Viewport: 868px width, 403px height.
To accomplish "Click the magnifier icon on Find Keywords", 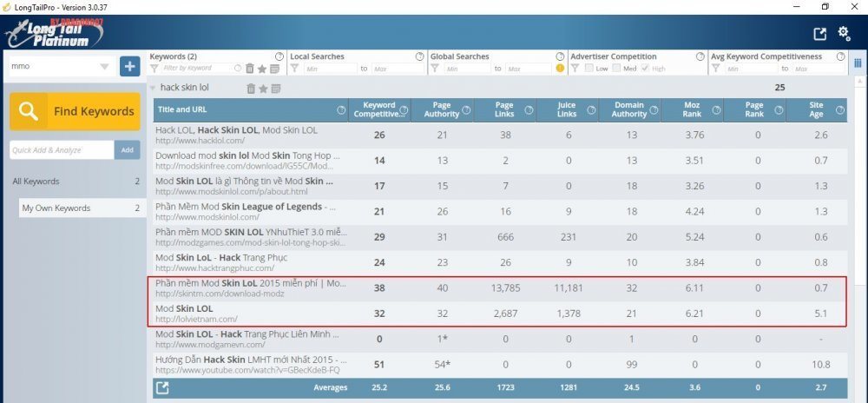I will 29,111.
